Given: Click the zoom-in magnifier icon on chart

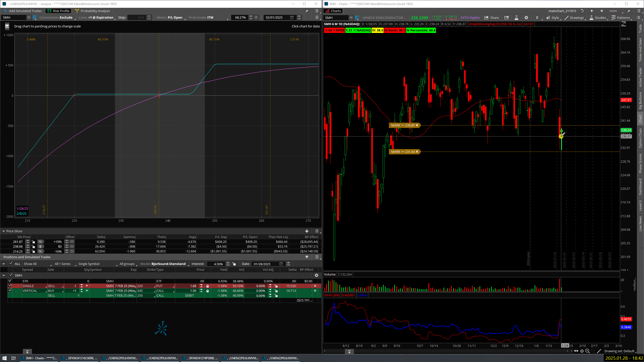Looking at the screenshot, I should pyautogui.click(x=587, y=351).
